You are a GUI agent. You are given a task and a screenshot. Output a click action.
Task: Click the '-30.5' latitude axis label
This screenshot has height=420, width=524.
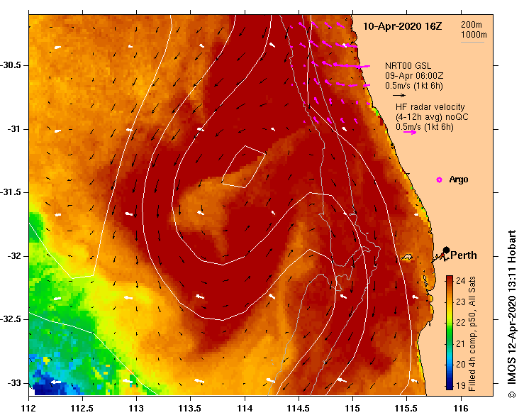click(x=11, y=65)
